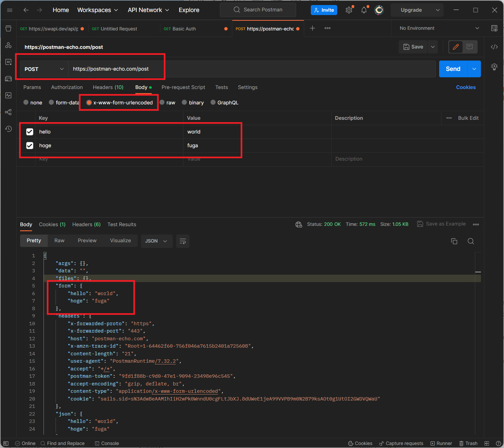Save the current request
The height and width of the screenshot is (448, 504).
(413, 47)
